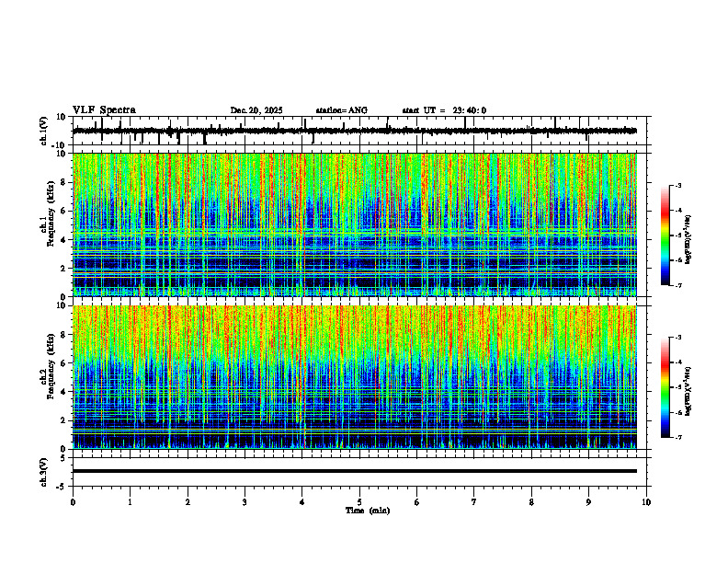Click the "VLF Spectra" plot title
728x563 pixels.
click(104, 110)
